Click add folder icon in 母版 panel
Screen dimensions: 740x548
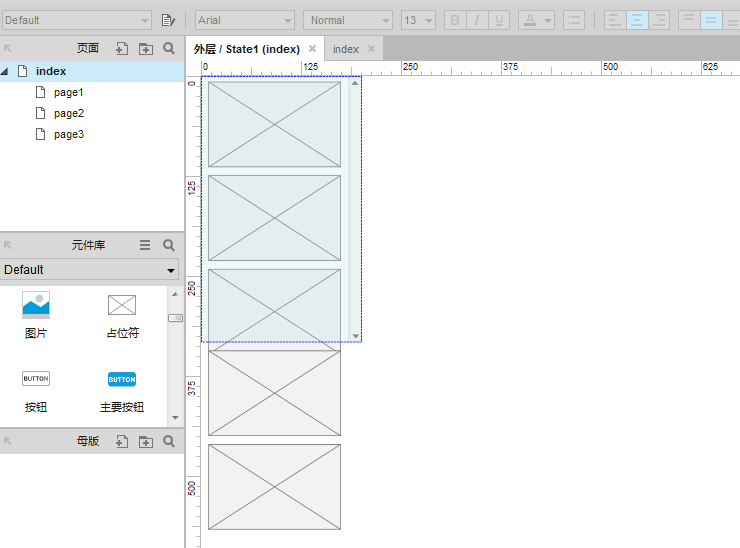coord(146,441)
